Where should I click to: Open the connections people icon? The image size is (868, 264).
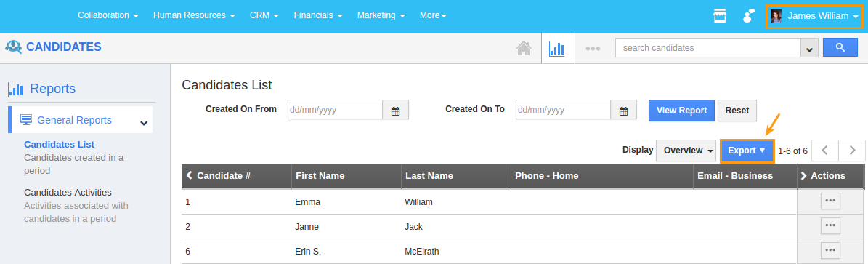(x=749, y=16)
